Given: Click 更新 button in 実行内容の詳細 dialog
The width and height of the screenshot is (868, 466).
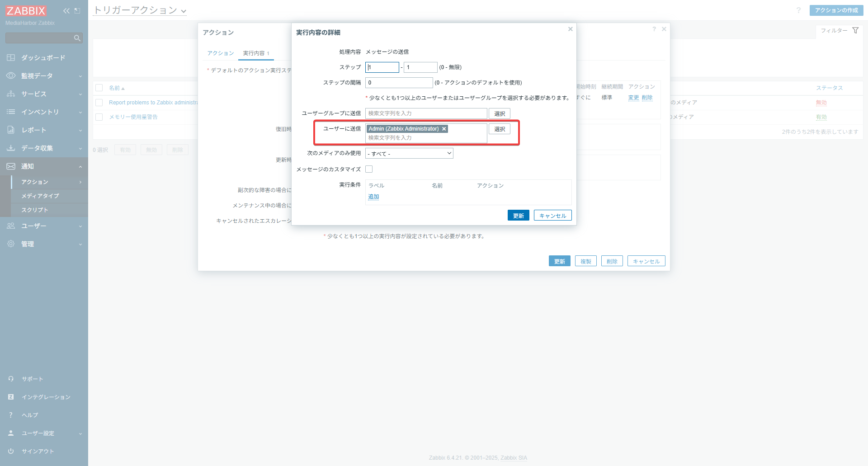Looking at the screenshot, I should click(x=518, y=216).
